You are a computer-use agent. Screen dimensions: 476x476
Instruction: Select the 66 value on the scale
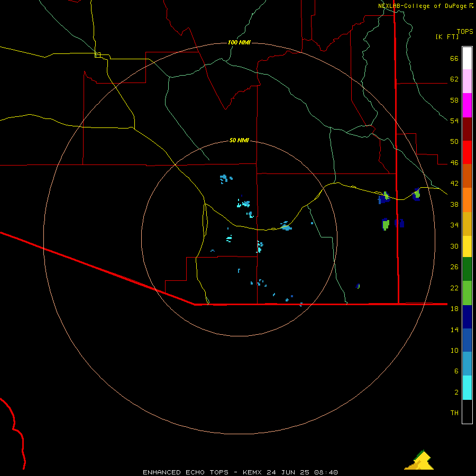tap(454, 58)
